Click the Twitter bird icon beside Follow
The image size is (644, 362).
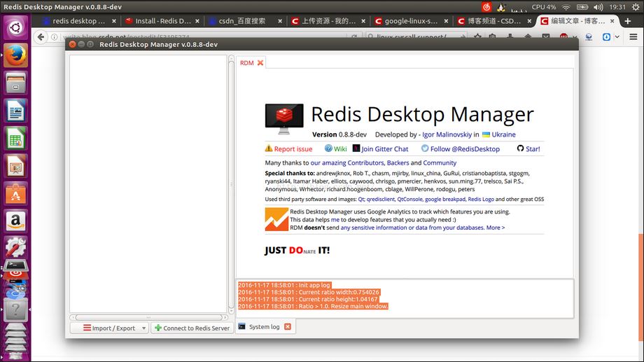[x=425, y=148]
